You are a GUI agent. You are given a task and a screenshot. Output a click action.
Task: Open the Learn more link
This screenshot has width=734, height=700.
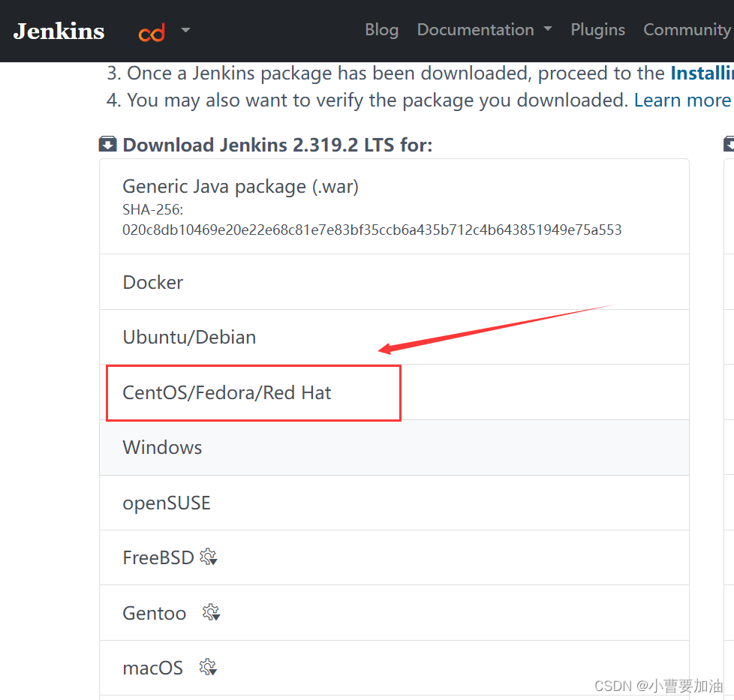tap(682, 100)
